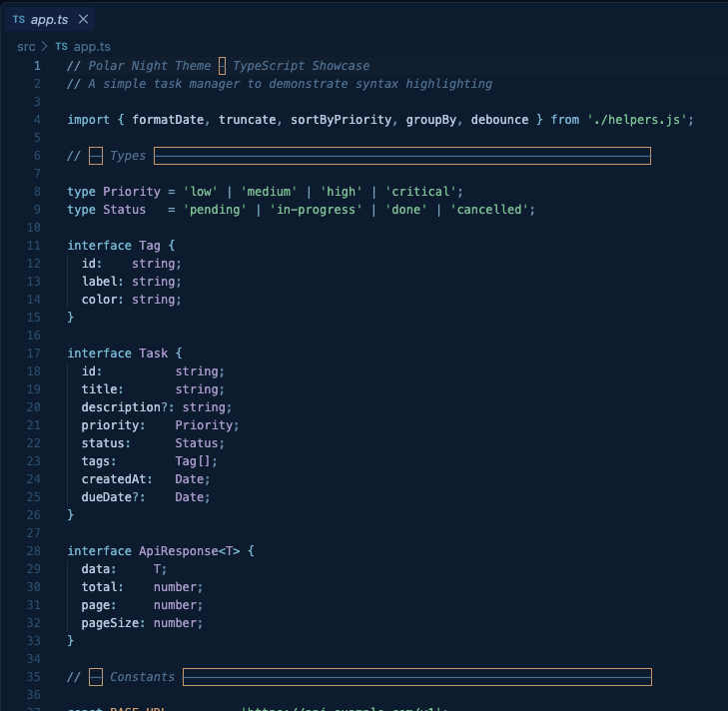Close the app.ts tab
Image resolution: width=728 pixels, height=711 pixels.
[83, 20]
